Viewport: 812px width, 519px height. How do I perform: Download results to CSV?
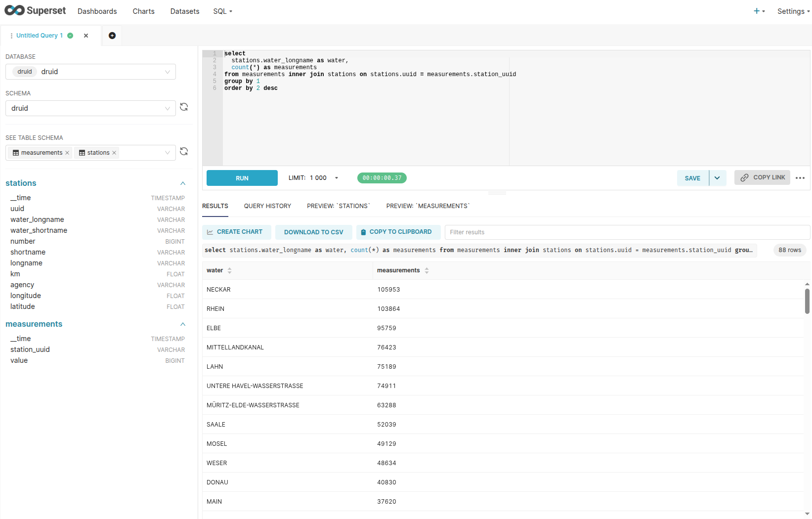pyautogui.click(x=313, y=232)
